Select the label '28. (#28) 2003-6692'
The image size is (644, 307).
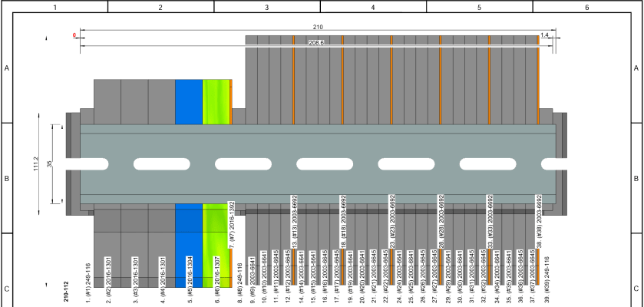441,221
